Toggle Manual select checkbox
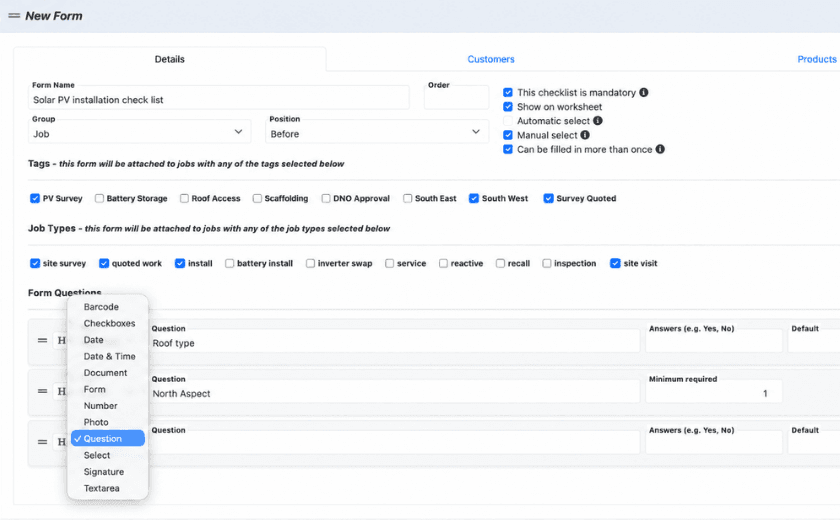This screenshot has height=520, width=840. [x=508, y=135]
